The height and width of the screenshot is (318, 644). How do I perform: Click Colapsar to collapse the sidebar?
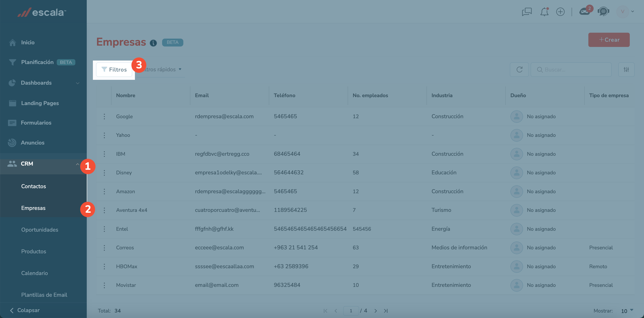[x=25, y=310]
